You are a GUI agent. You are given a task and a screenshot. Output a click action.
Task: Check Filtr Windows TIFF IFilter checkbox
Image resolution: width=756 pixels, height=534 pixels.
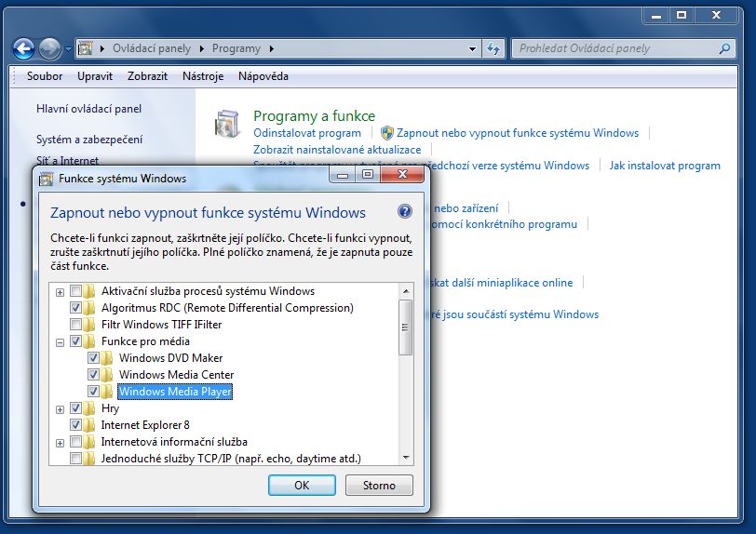(x=75, y=324)
